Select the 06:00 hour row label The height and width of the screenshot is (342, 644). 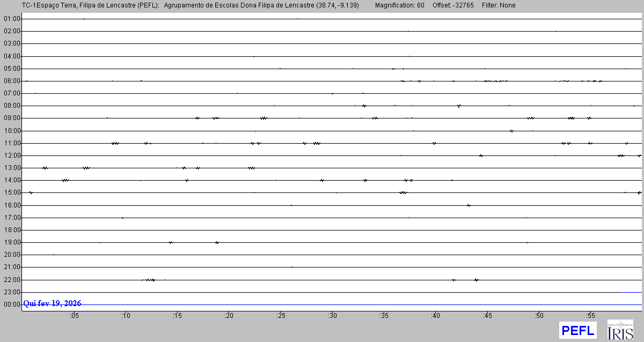[11, 81]
